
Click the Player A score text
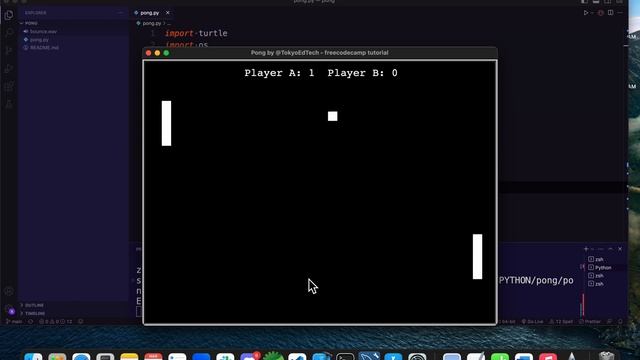click(x=279, y=73)
